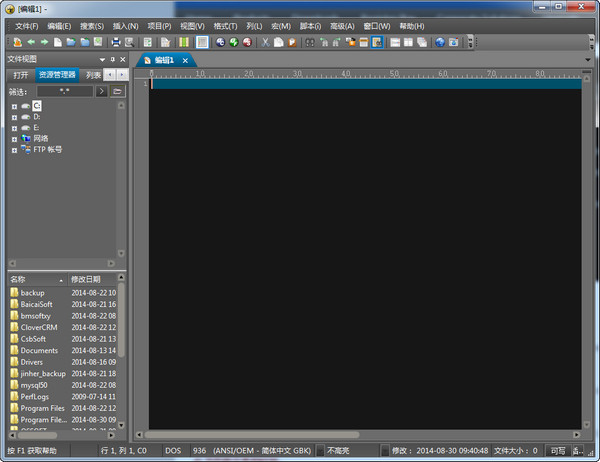This screenshot has width=600, height=462.
Task: Expand the C: drive tree node
Action: click(14, 105)
